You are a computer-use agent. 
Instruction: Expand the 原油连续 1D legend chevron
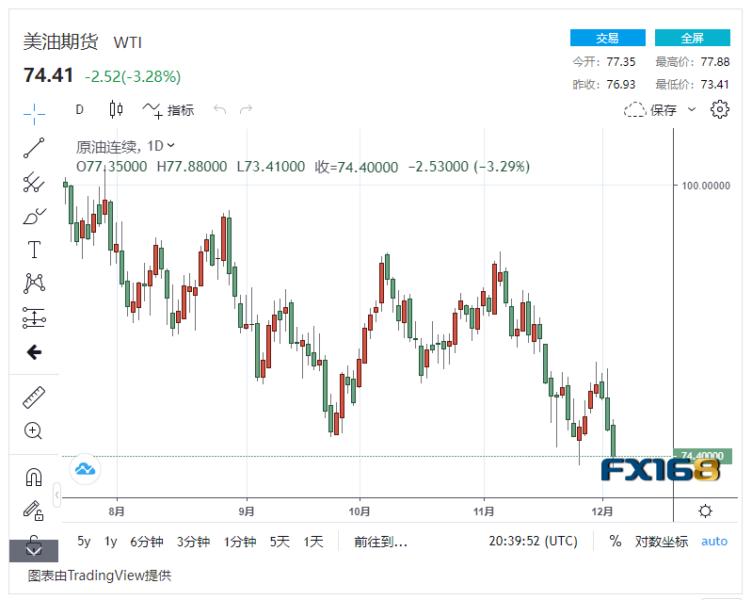tap(171, 145)
